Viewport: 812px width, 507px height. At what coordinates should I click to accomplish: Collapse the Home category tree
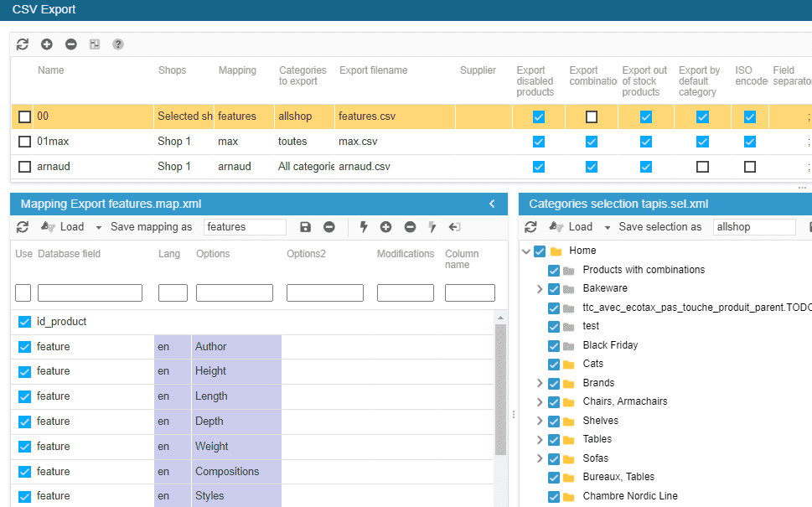(526, 251)
